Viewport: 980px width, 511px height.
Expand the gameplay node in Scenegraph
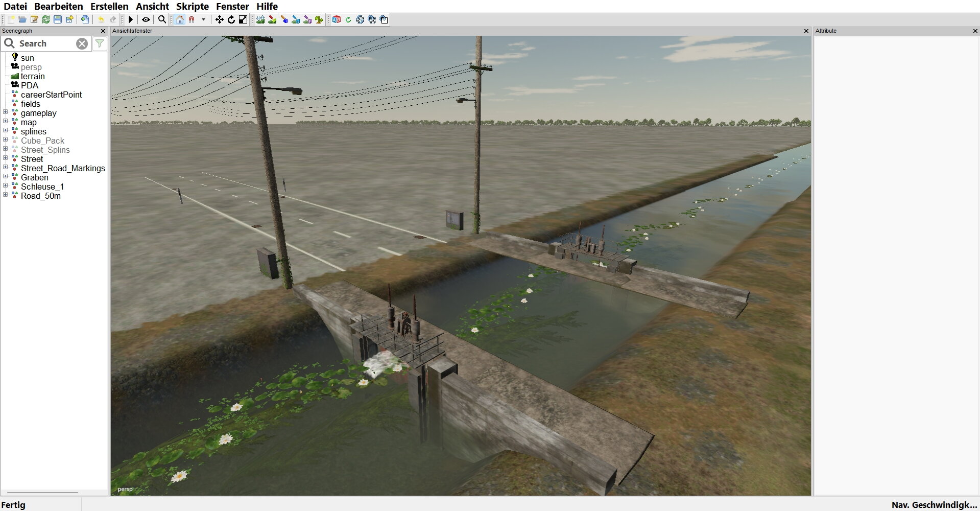tap(6, 113)
